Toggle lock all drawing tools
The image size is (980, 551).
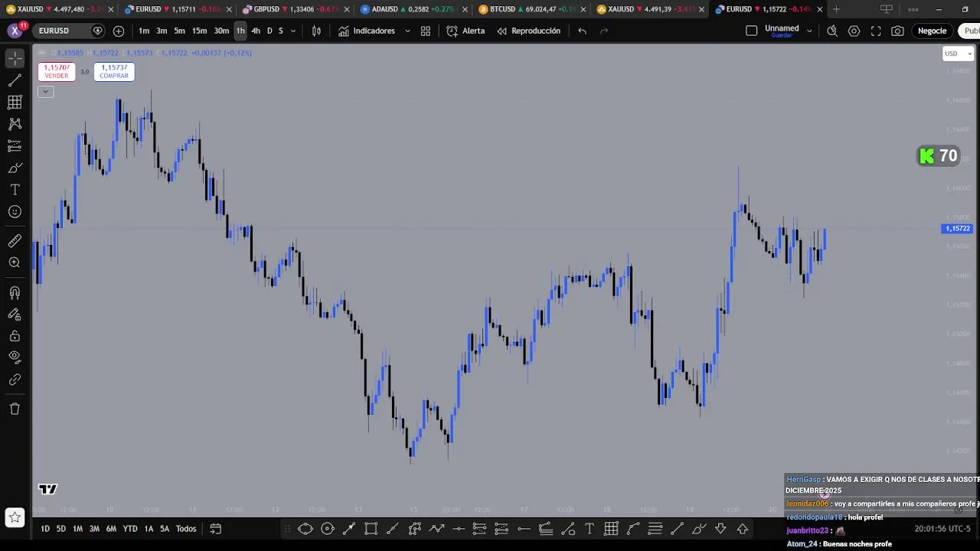click(x=15, y=335)
